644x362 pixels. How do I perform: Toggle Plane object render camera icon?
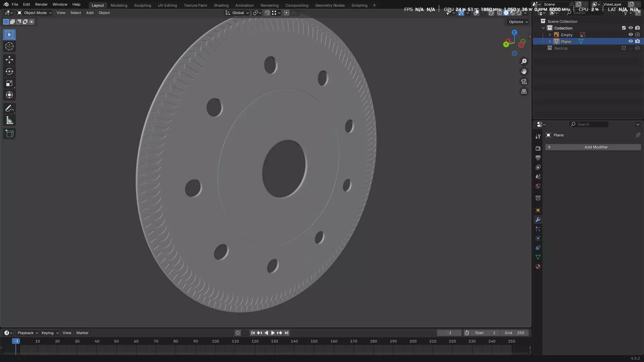[x=638, y=41]
